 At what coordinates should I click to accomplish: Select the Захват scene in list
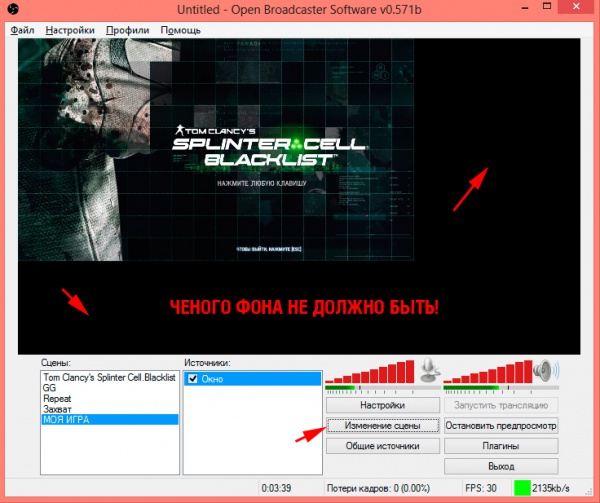click(x=57, y=408)
